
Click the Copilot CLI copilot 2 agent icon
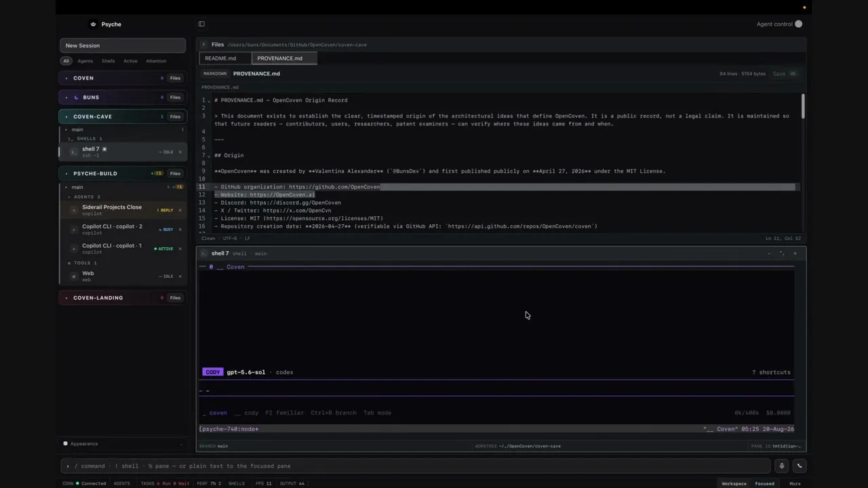coord(74,230)
